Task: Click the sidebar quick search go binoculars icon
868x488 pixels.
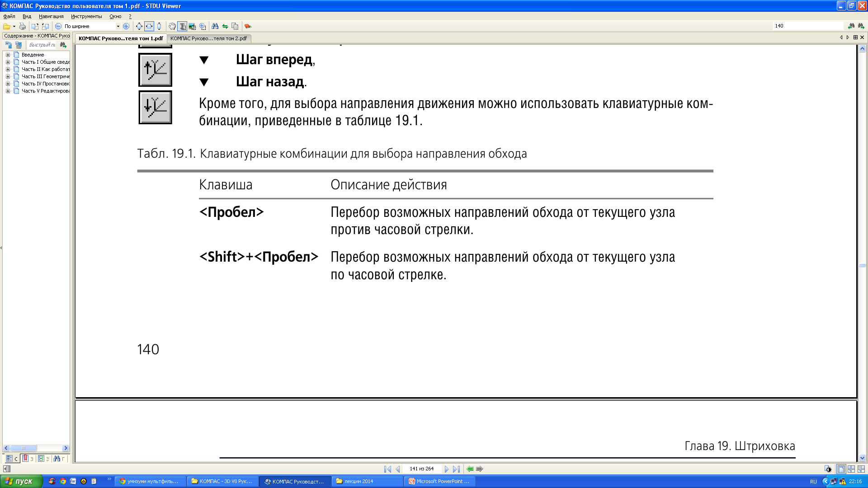Action: point(63,45)
